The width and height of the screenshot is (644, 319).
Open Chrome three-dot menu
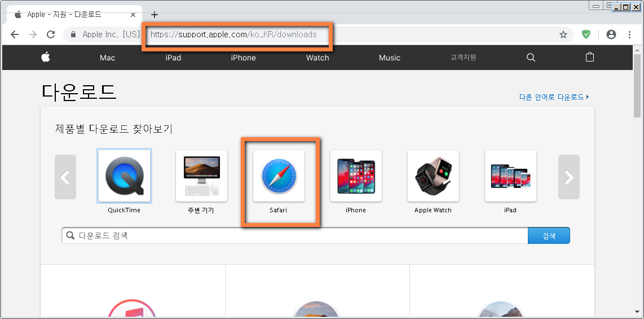tap(630, 34)
